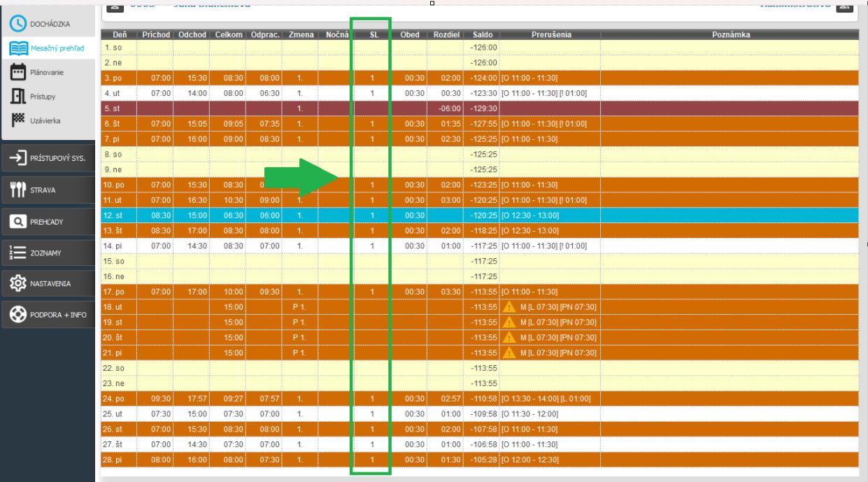The image size is (868, 482).
Task: Click the Prístupy door icon
Action: pyautogui.click(x=18, y=97)
